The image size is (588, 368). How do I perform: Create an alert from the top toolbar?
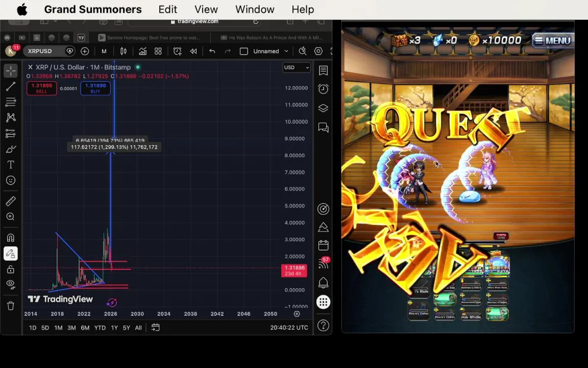click(178, 51)
